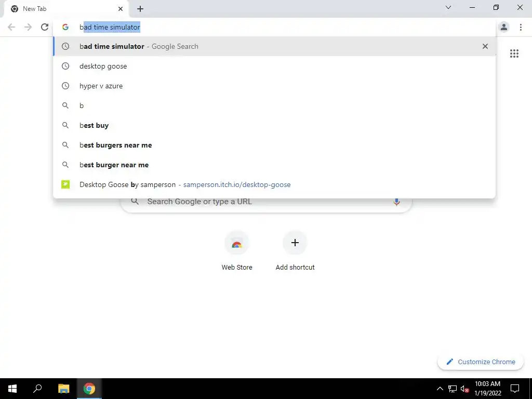Click the magnifier icon in the page search box
The height and width of the screenshot is (399, 532).
[135, 202]
